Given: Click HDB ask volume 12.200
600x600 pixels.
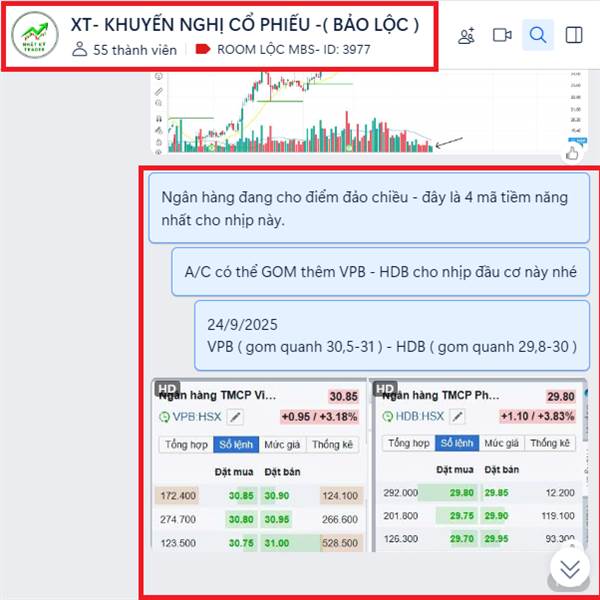Looking at the screenshot, I should point(560,492).
